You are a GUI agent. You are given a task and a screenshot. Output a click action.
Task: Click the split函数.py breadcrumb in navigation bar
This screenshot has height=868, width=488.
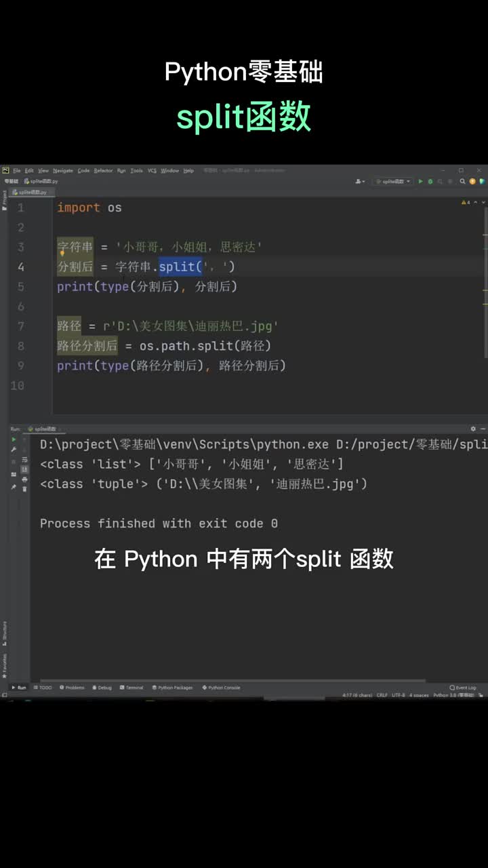tap(42, 182)
